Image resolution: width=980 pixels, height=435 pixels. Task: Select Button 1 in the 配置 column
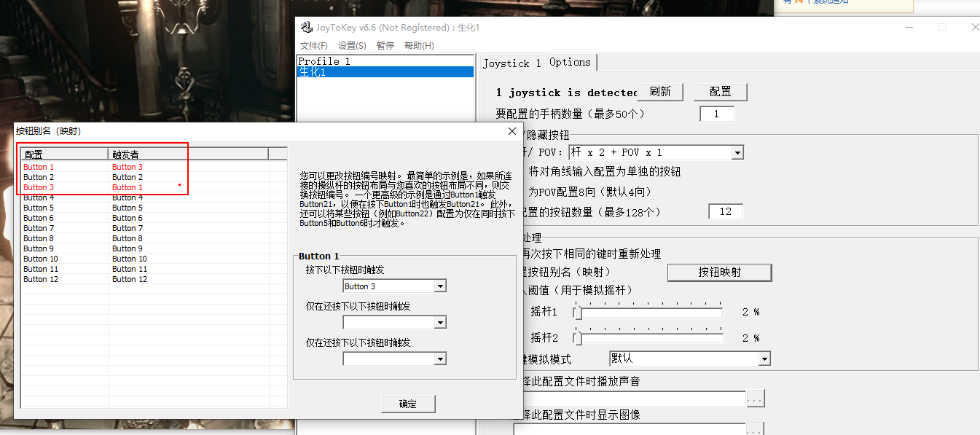[39, 167]
